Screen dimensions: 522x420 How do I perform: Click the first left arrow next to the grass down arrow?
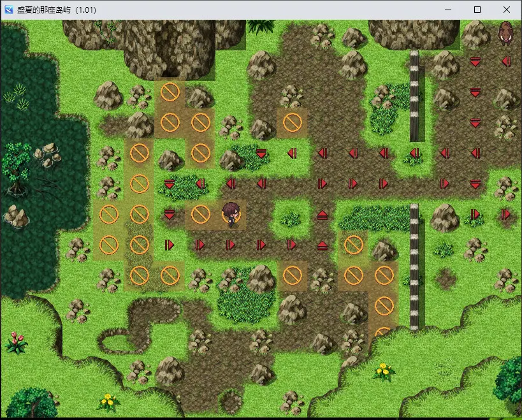coord(292,153)
